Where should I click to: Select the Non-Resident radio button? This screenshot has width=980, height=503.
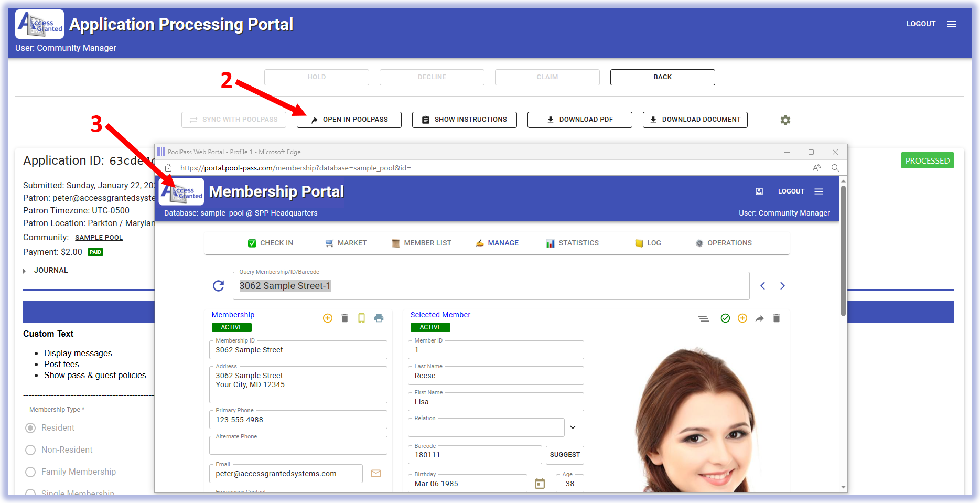point(31,450)
